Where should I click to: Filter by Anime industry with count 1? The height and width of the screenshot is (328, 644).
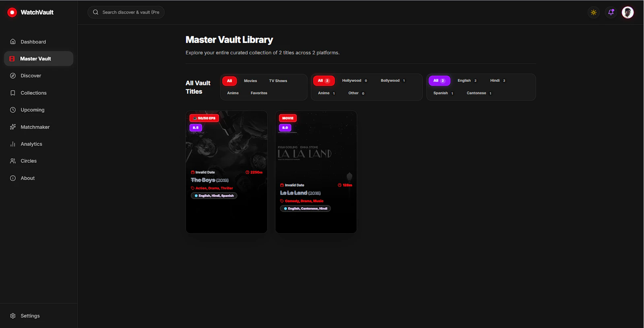[326, 93]
